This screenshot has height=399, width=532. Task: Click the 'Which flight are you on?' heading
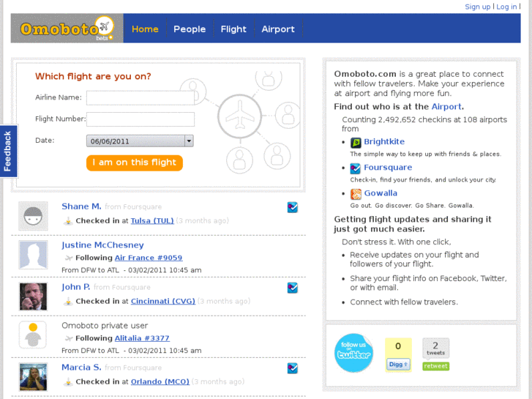pos(93,76)
